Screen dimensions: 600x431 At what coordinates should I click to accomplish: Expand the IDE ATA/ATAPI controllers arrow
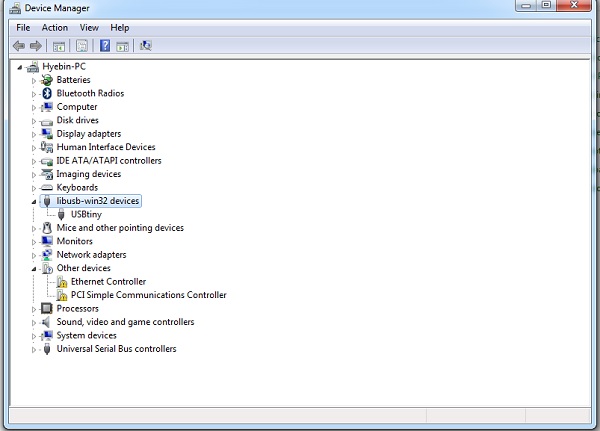click(34, 162)
